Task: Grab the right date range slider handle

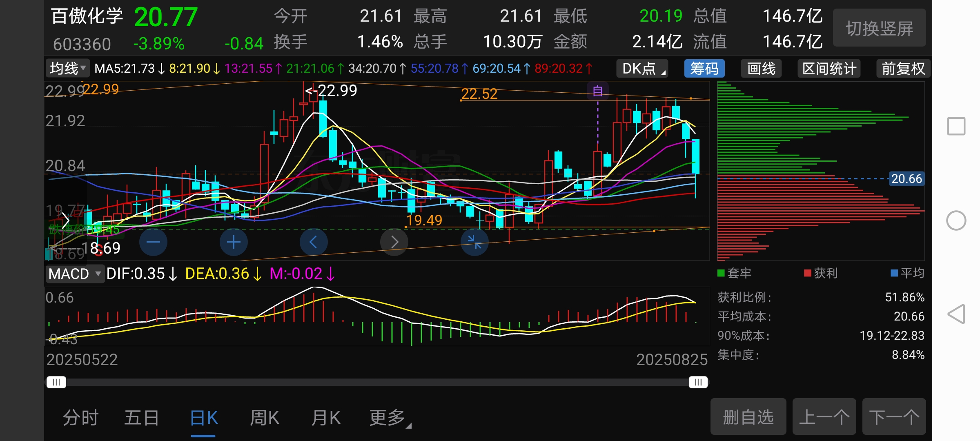Action: 698,382
